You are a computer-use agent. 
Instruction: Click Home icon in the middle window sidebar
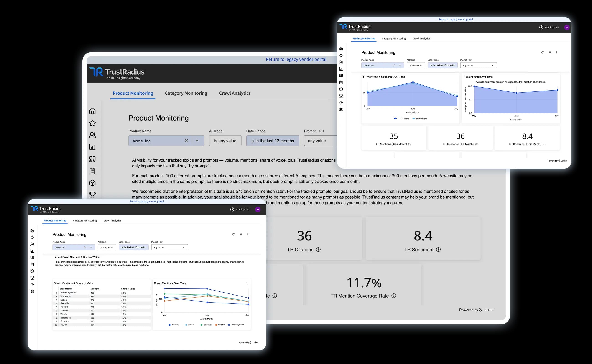92,111
